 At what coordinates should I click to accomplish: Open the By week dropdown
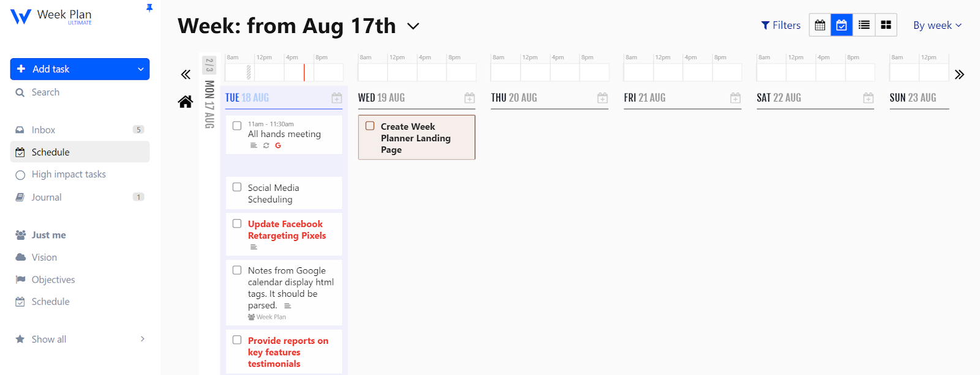point(936,25)
